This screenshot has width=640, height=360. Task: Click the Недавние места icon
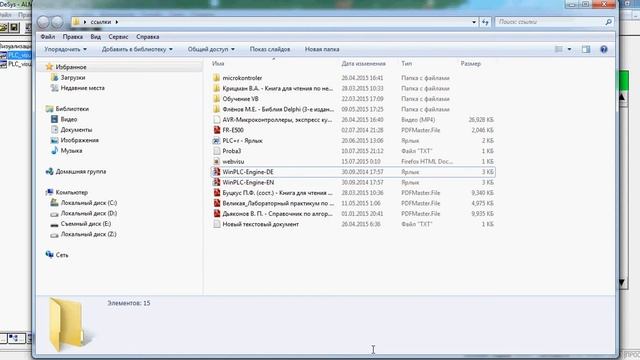54,88
